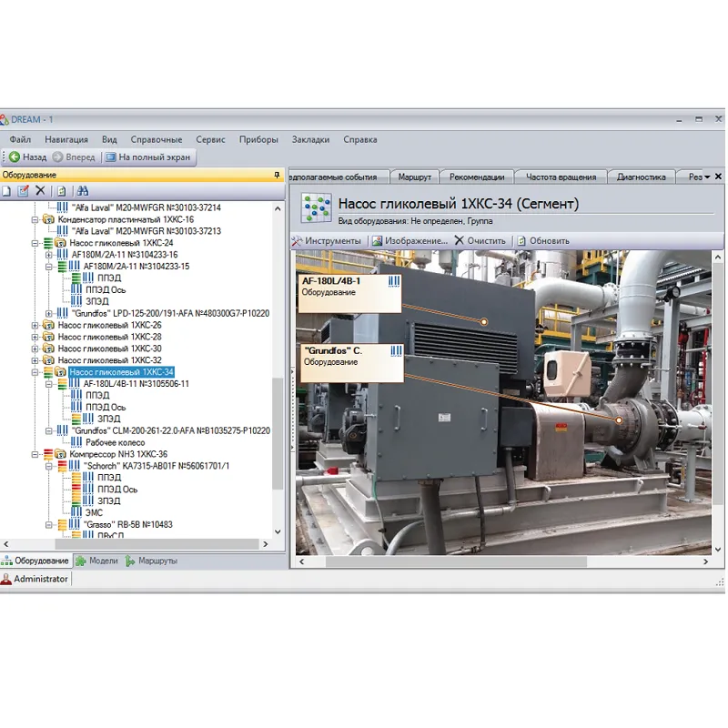Click the segment icon beside the Насос гликолевый 1ХКС-34 title
Screen dimensions: 728x728
click(x=316, y=208)
